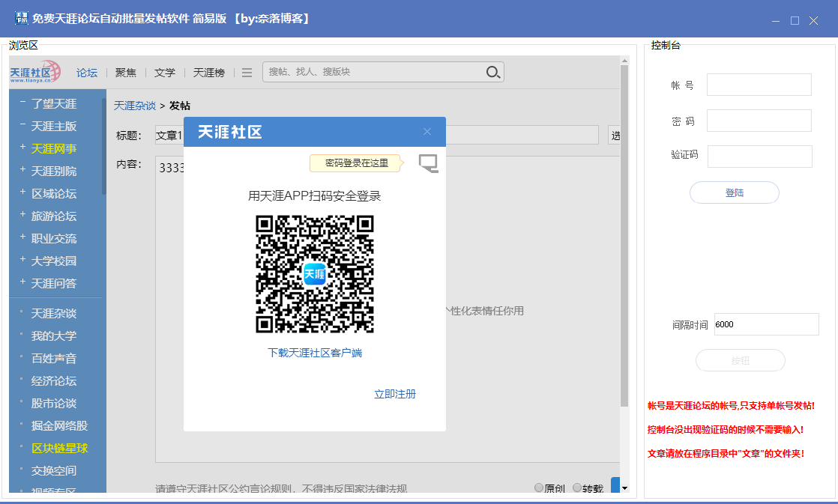The width and height of the screenshot is (838, 504).
Task: Click the magnifier search icon
Action: point(493,72)
